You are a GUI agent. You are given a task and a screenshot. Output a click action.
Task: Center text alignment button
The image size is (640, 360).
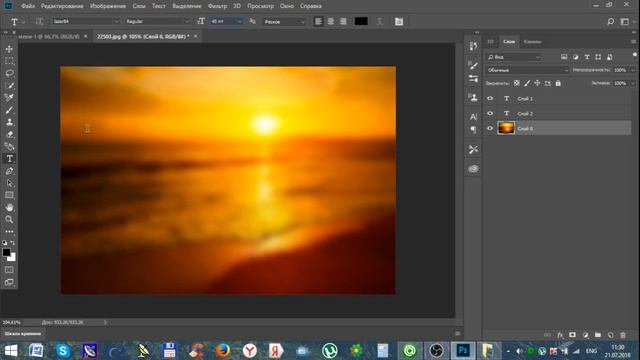(x=331, y=22)
